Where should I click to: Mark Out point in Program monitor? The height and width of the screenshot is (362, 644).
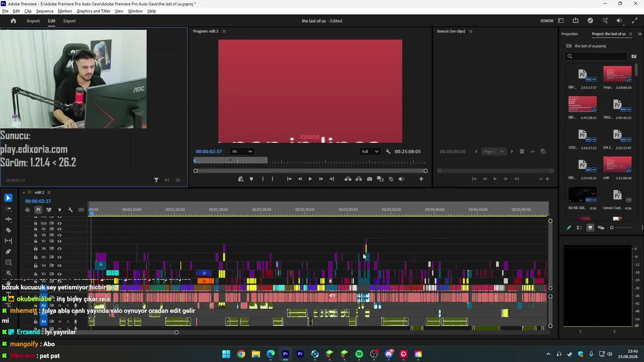pyautogui.click(x=272, y=179)
